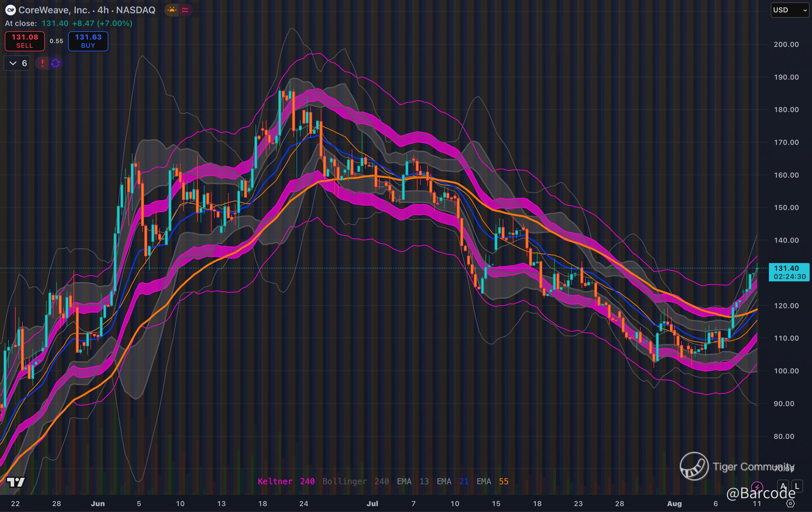Click the Jul marker on the time axis
The height and width of the screenshot is (512, 812).
click(x=372, y=503)
